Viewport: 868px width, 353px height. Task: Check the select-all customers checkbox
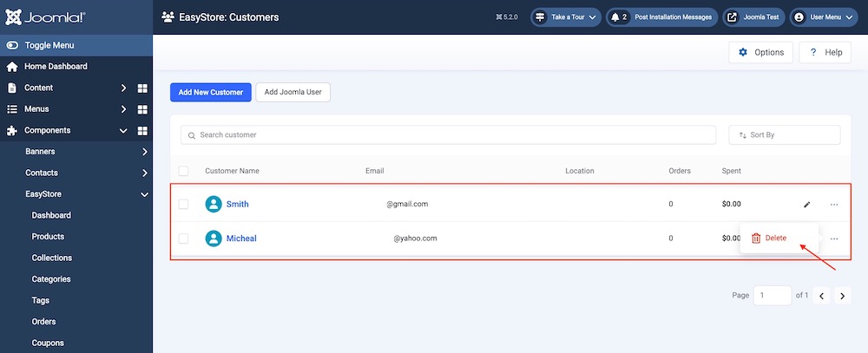click(183, 171)
